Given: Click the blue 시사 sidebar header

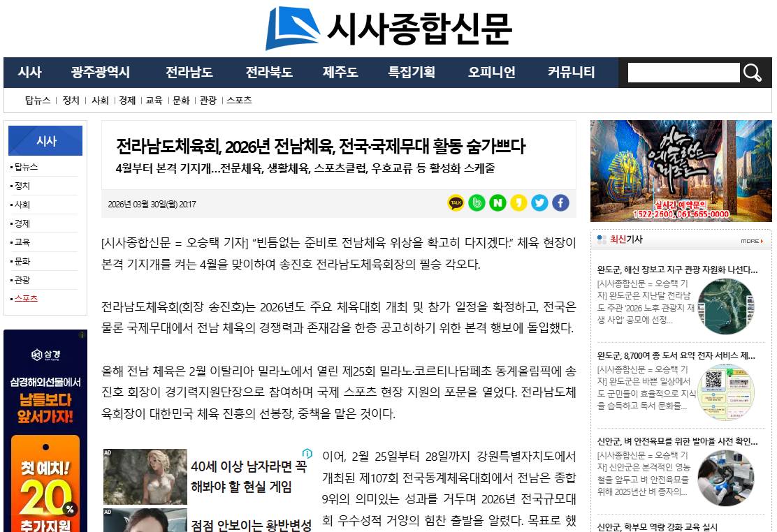Looking at the screenshot, I should [45, 140].
